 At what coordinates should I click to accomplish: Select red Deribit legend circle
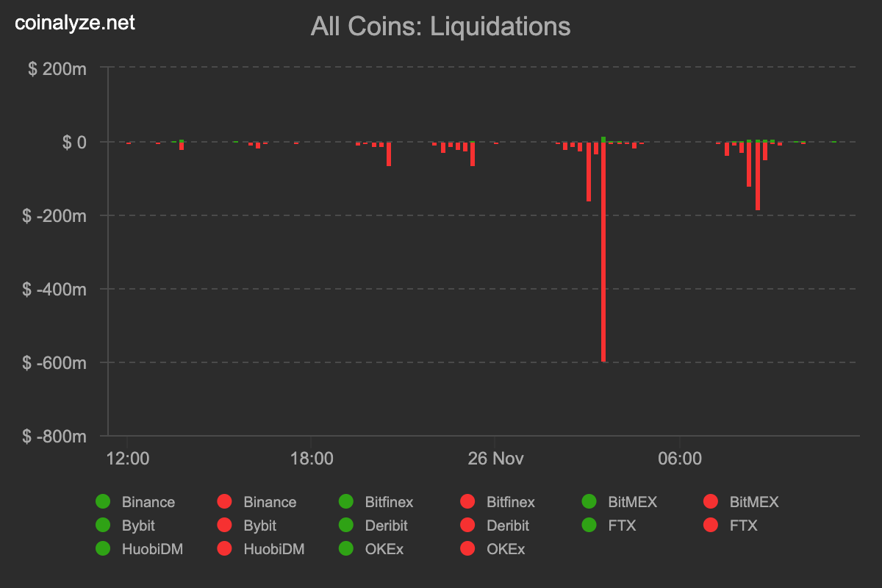point(467,526)
